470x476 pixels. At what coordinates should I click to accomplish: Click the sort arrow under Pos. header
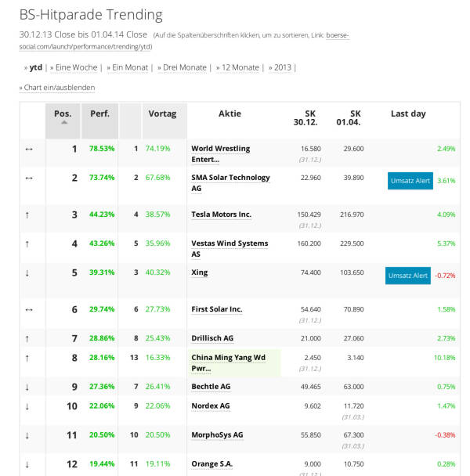(x=63, y=122)
